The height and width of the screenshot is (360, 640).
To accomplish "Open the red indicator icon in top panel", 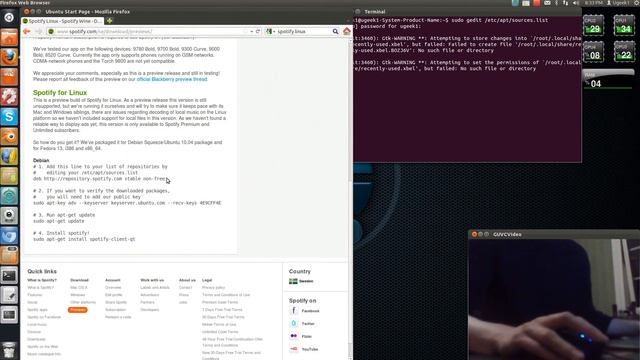I will tap(536, 3).
